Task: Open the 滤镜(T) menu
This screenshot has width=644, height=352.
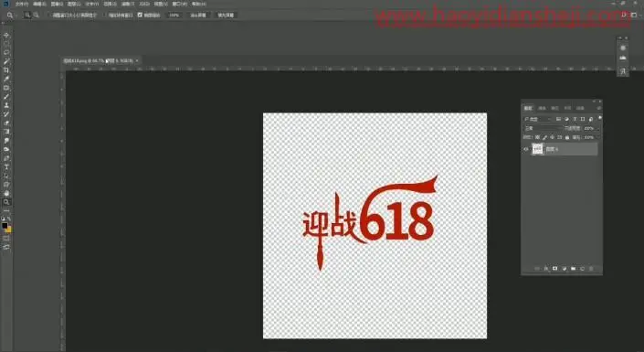Action: 128,4
